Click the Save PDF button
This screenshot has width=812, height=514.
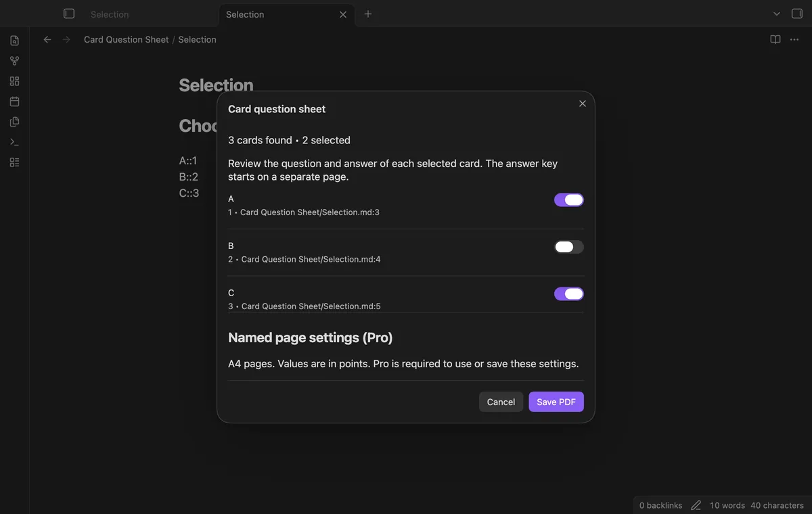pyautogui.click(x=556, y=402)
